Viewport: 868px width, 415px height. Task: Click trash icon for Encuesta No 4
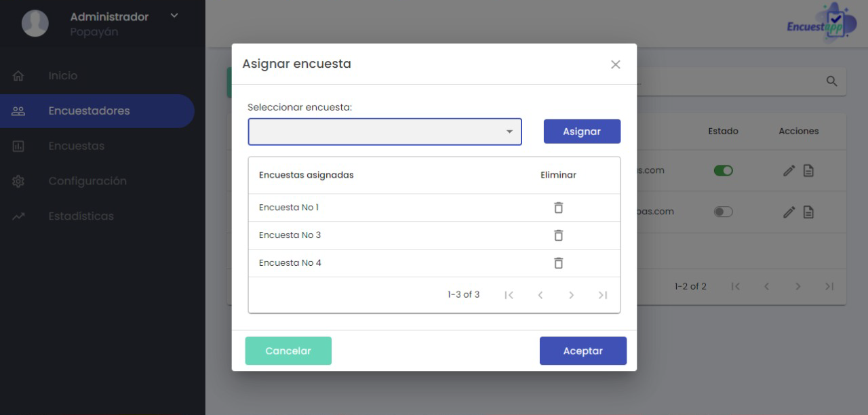point(558,263)
